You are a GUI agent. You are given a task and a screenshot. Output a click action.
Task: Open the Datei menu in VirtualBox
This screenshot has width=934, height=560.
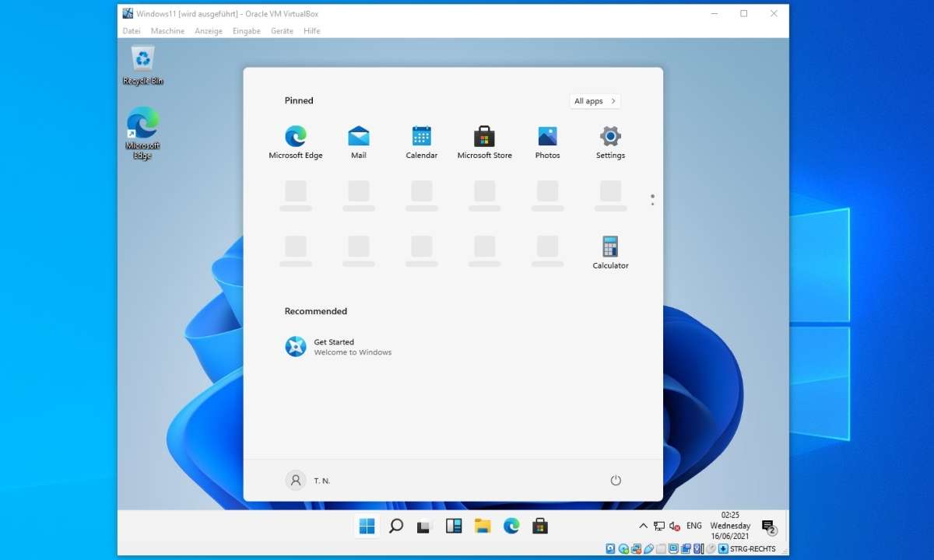[132, 31]
